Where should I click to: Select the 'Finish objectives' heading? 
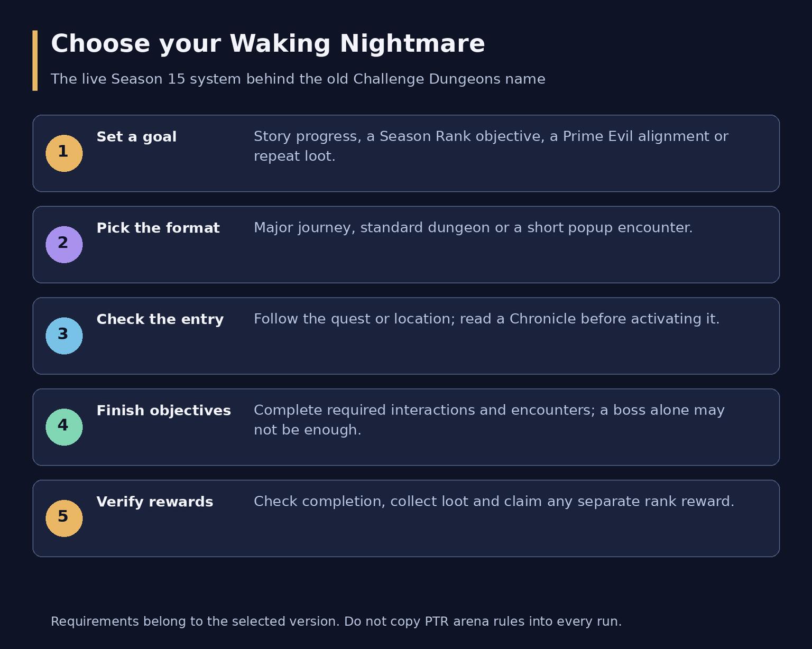(x=164, y=411)
